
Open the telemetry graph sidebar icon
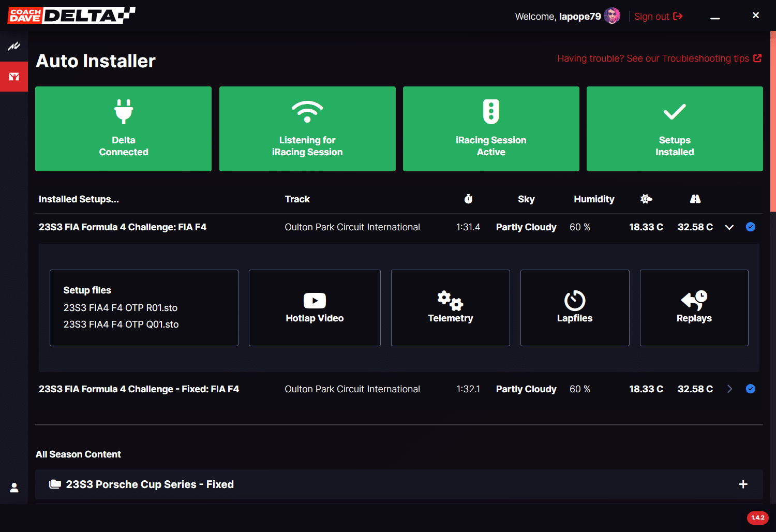14,46
